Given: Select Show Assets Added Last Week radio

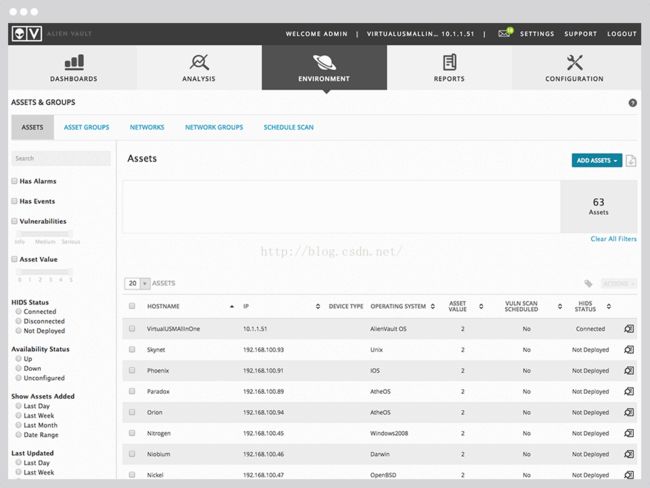Looking at the screenshot, I should coord(18,415).
